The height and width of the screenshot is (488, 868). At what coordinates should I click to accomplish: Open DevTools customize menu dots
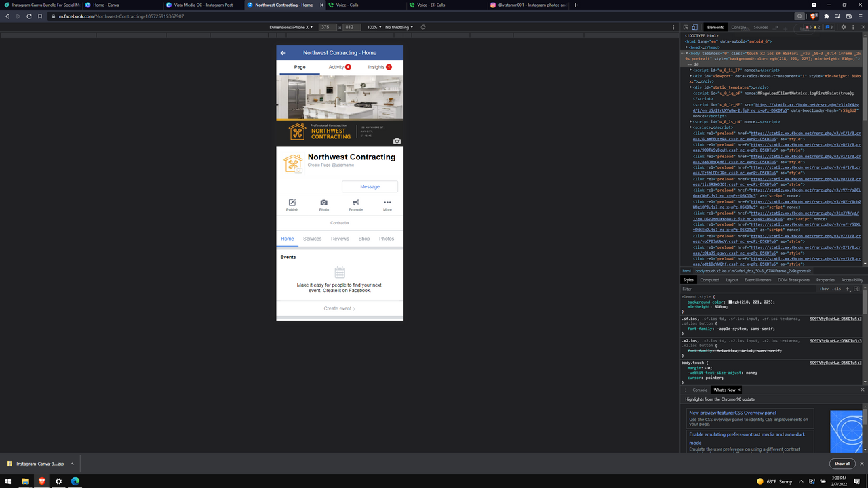click(x=852, y=27)
